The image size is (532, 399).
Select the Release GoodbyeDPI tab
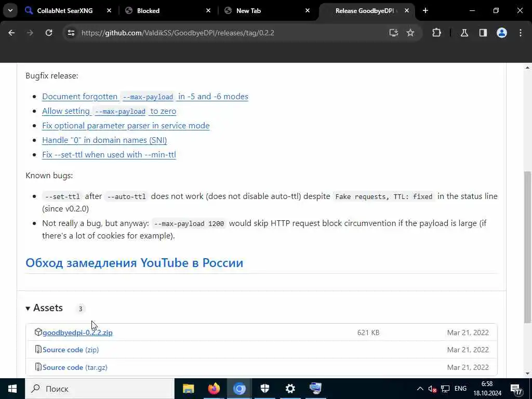pyautogui.click(x=364, y=11)
